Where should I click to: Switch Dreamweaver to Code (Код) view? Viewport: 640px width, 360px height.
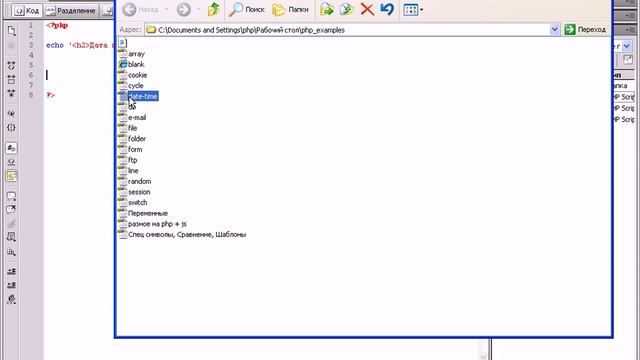pyautogui.click(x=27, y=11)
